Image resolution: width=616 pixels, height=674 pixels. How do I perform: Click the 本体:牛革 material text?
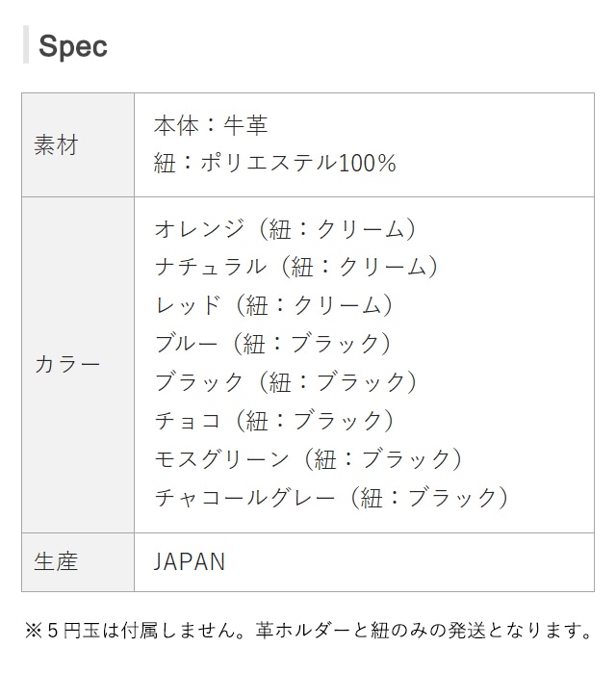pyautogui.click(x=211, y=125)
